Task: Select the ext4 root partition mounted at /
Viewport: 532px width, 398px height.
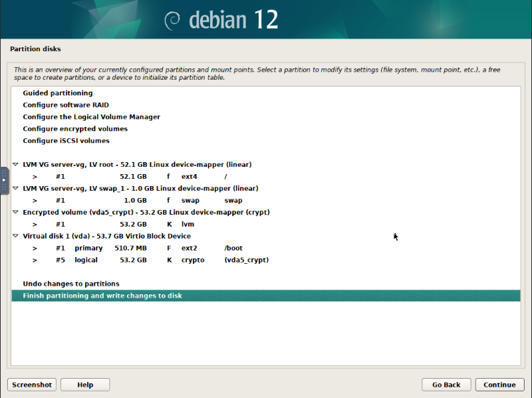Action: coord(266,177)
